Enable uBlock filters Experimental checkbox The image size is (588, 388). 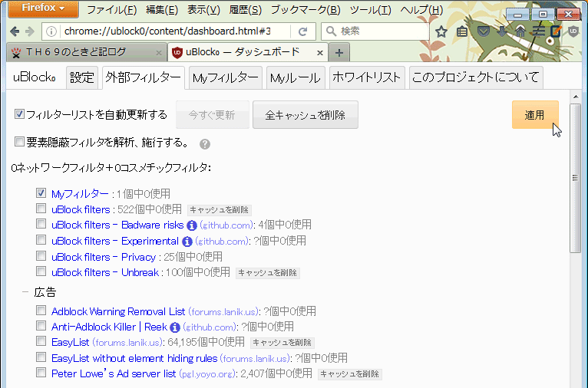pos(41,240)
